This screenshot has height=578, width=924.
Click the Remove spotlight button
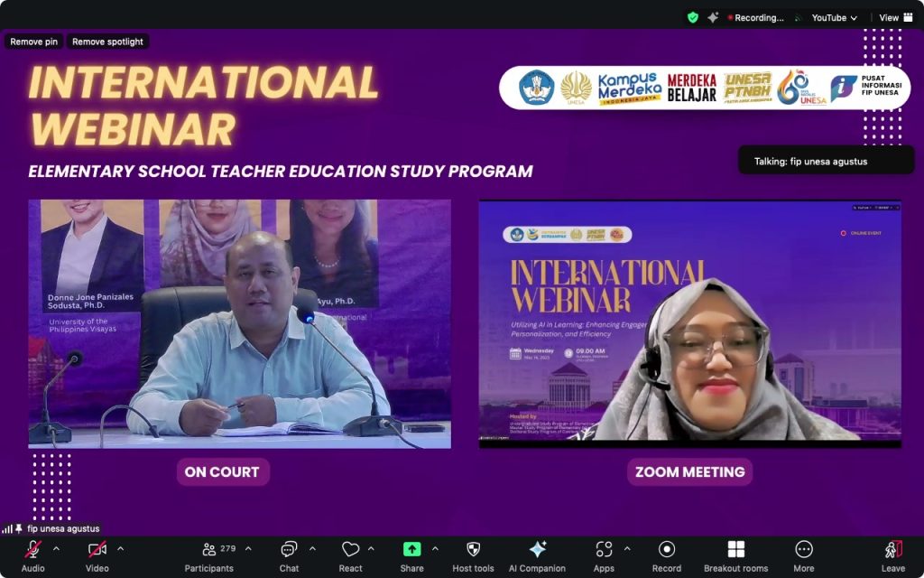107,42
